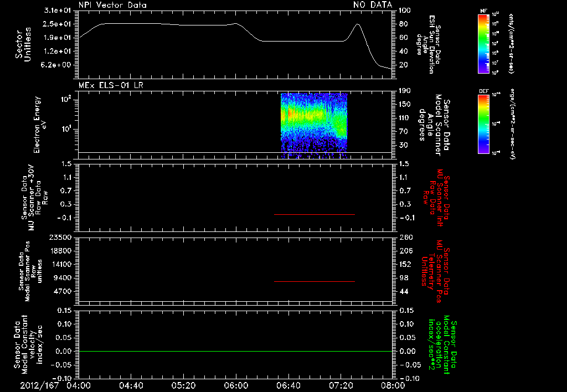This screenshot has height=392, width=567.
Task: Click the red MU Scanner Pos telemetry line
Action: (x=315, y=281)
